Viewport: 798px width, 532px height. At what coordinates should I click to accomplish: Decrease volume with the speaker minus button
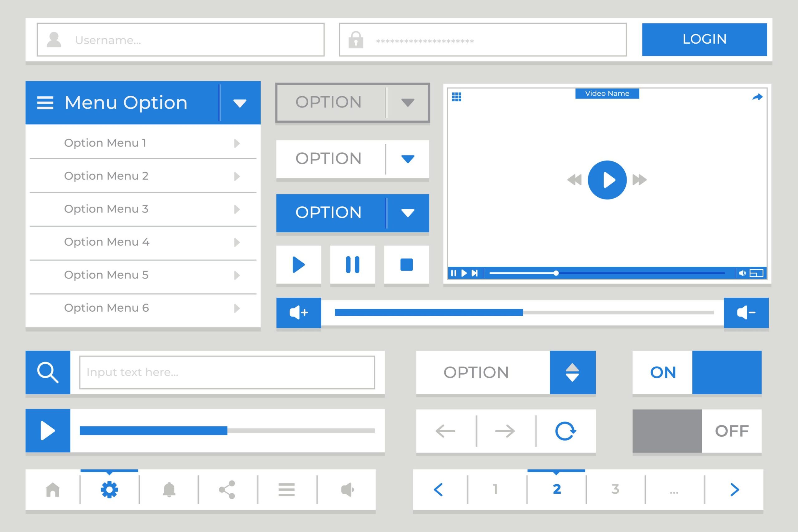pos(746,313)
